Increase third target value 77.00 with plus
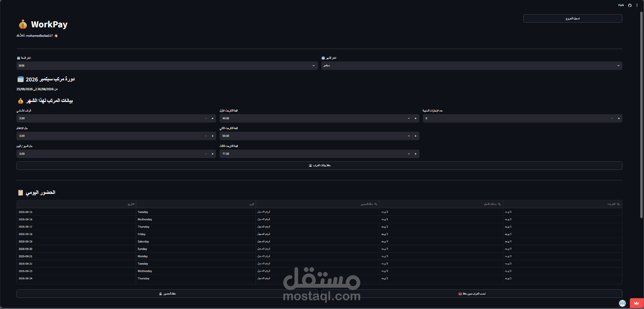This screenshot has height=309, width=644. (415, 154)
